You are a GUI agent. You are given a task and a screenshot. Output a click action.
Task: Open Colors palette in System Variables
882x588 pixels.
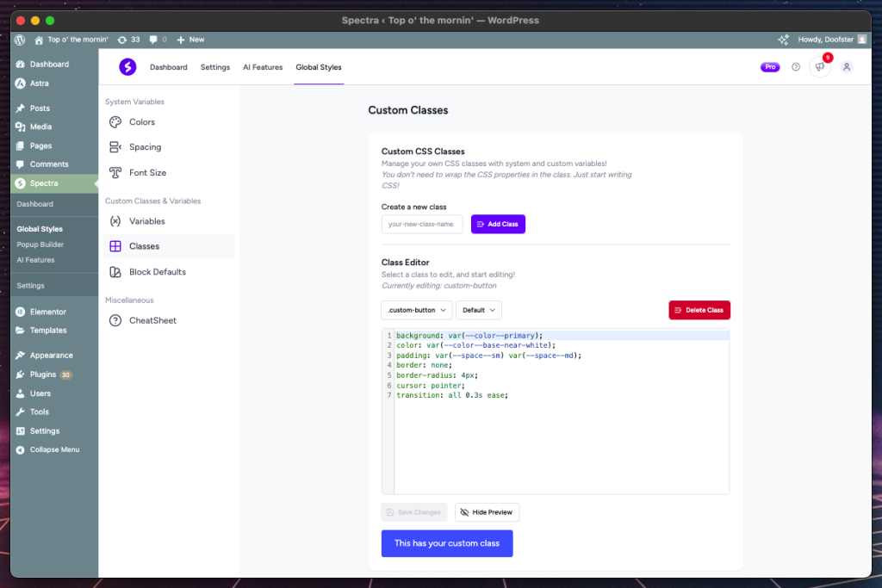click(142, 122)
